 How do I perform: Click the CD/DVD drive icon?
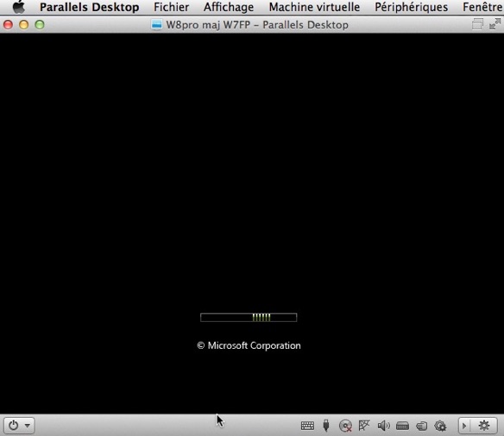(345, 426)
